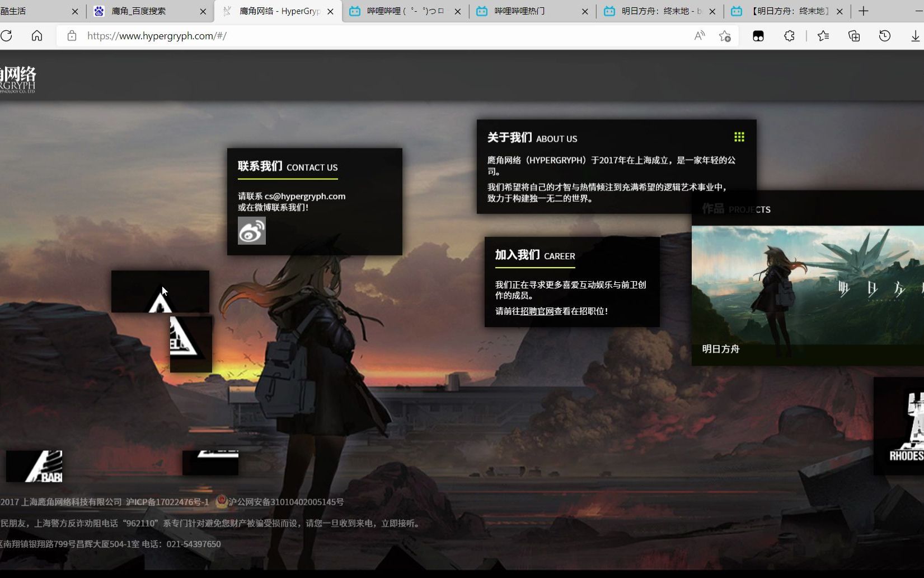This screenshot has height=578, width=924.
Task: Open the Favorites list icon
Action: [823, 36]
